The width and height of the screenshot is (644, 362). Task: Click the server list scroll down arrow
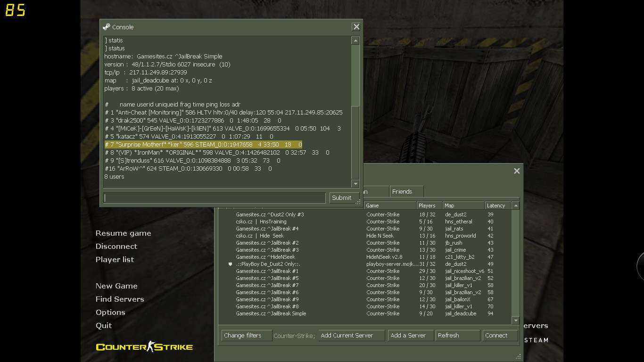point(516,320)
